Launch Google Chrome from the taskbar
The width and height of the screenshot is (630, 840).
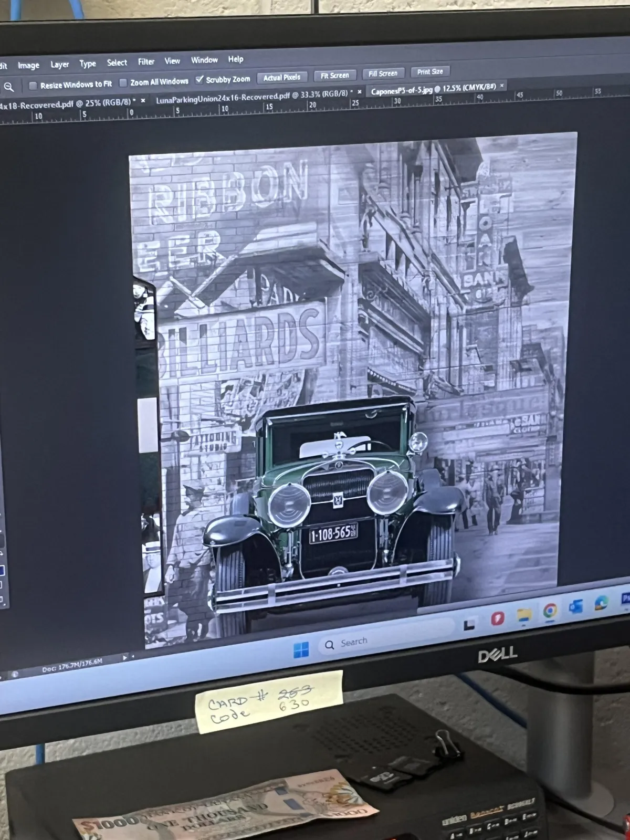(x=550, y=611)
